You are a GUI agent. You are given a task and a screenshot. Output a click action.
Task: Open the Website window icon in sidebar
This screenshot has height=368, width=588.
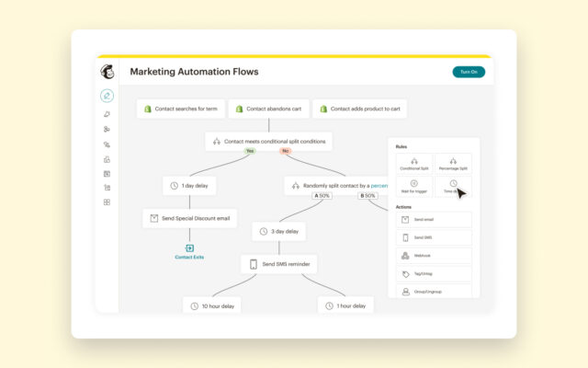(x=107, y=174)
